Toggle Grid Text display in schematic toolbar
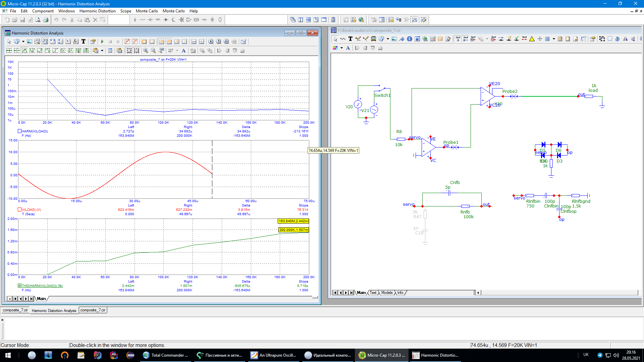 (x=458, y=39)
